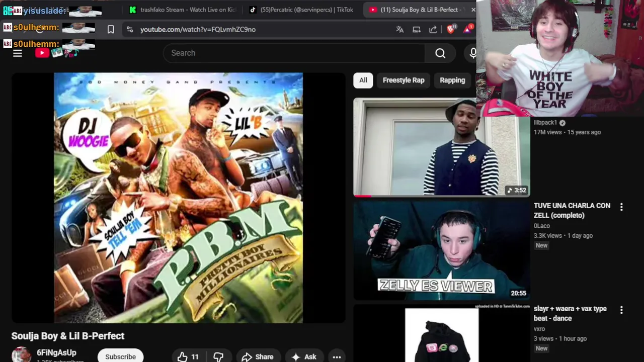
Task: Dislike the video with thumbs-down button
Action: click(218, 356)
